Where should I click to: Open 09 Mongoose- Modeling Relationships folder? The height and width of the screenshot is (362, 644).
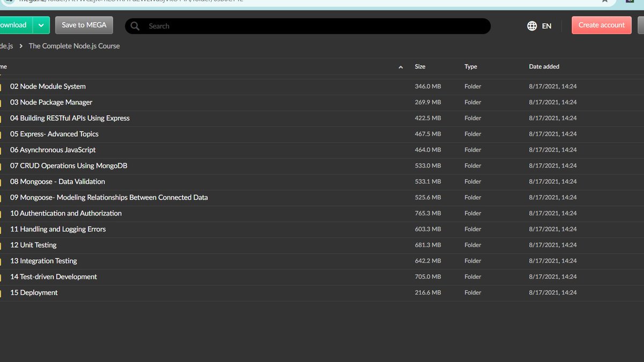(109, 197)
